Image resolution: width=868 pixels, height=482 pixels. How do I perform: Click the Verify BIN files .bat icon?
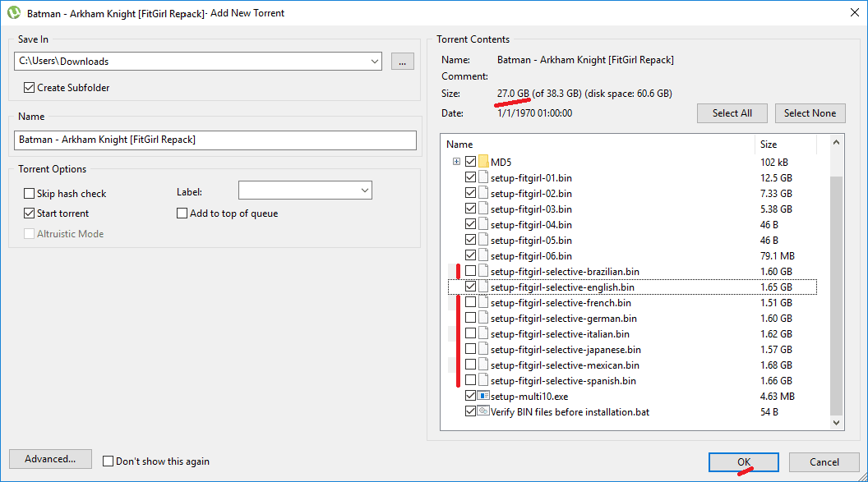[x=483, y=411]
